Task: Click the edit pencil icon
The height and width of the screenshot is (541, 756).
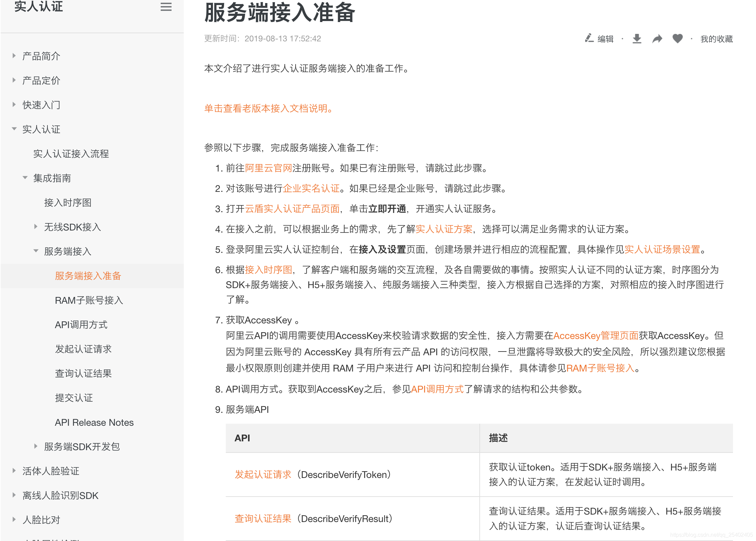Action: coord(589,38)
